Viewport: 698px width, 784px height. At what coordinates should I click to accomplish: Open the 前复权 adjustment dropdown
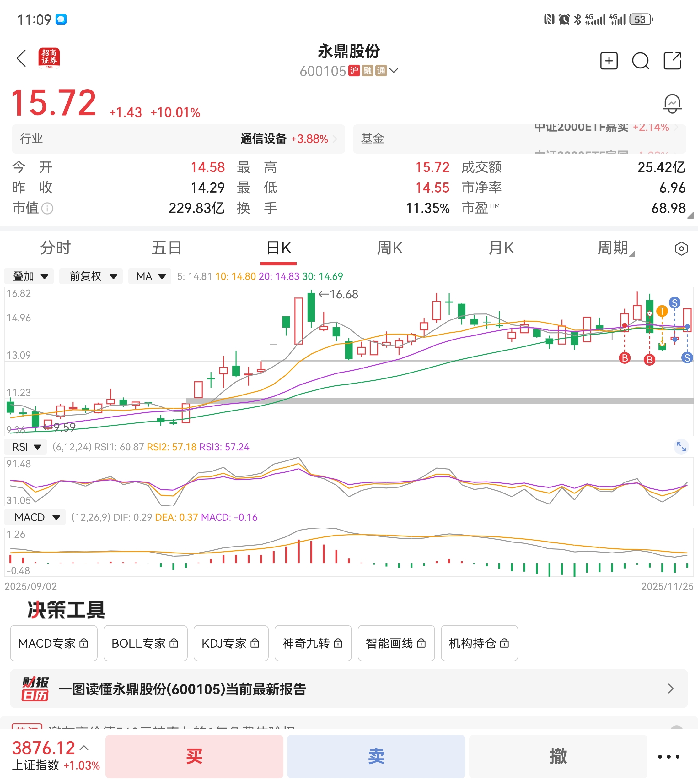click(x=91, y=276)
